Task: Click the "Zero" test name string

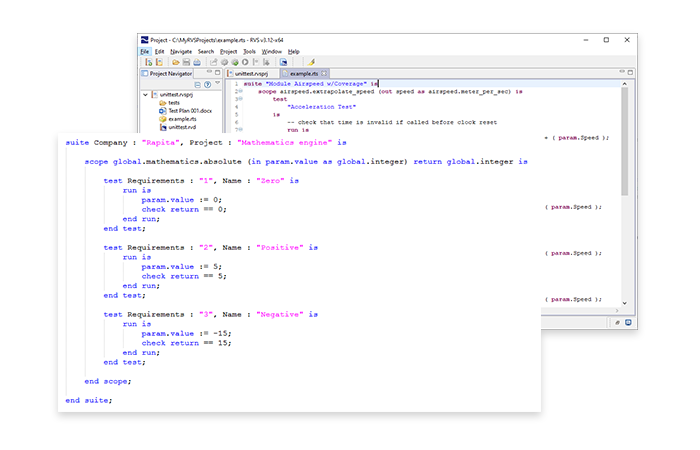Action: (x=270, y=181)
